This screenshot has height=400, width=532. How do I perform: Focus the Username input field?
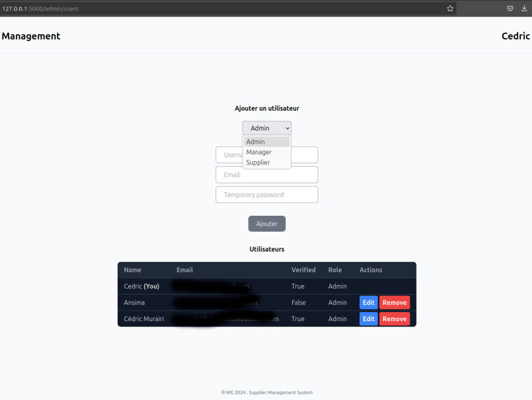click(267, 155)
